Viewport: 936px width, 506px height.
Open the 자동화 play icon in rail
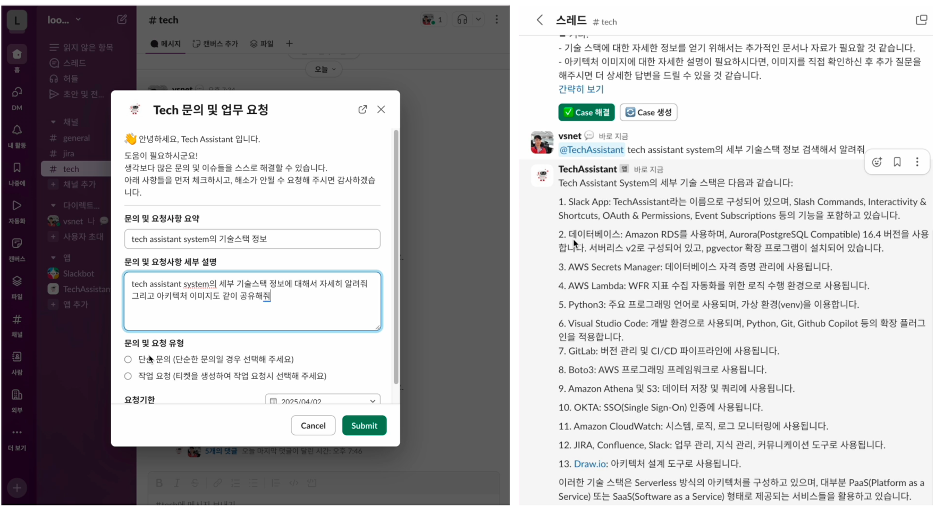[17, 205]
